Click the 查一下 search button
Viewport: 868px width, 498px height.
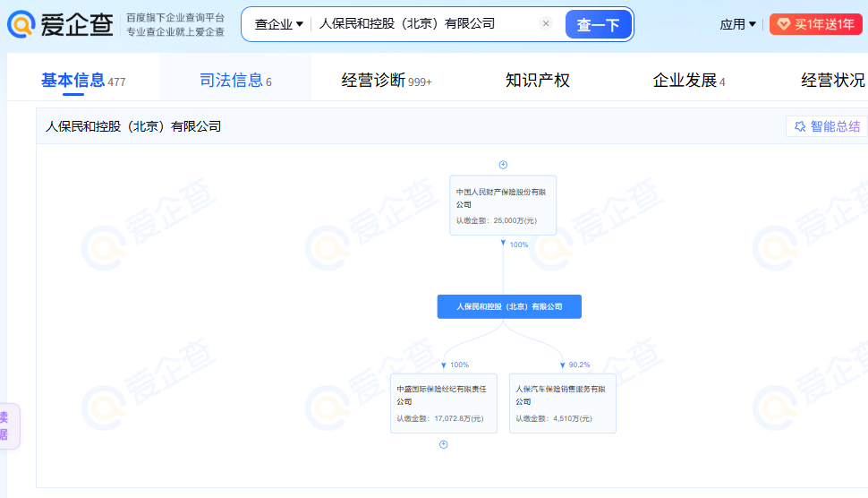pos(598,24)
